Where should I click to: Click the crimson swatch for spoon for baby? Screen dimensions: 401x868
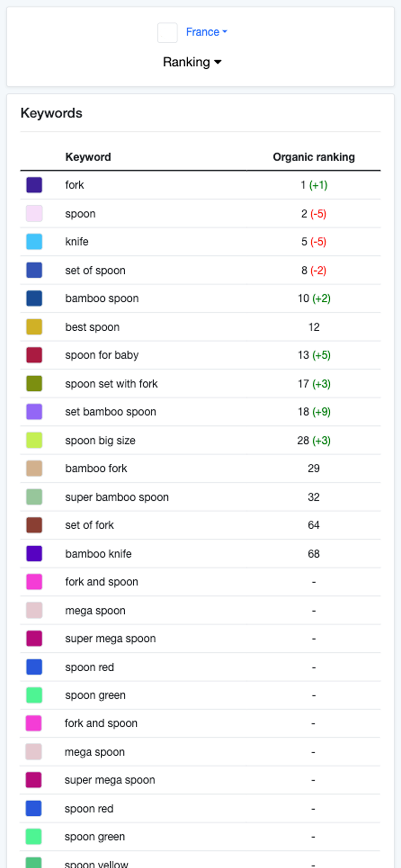click(34, 355)
